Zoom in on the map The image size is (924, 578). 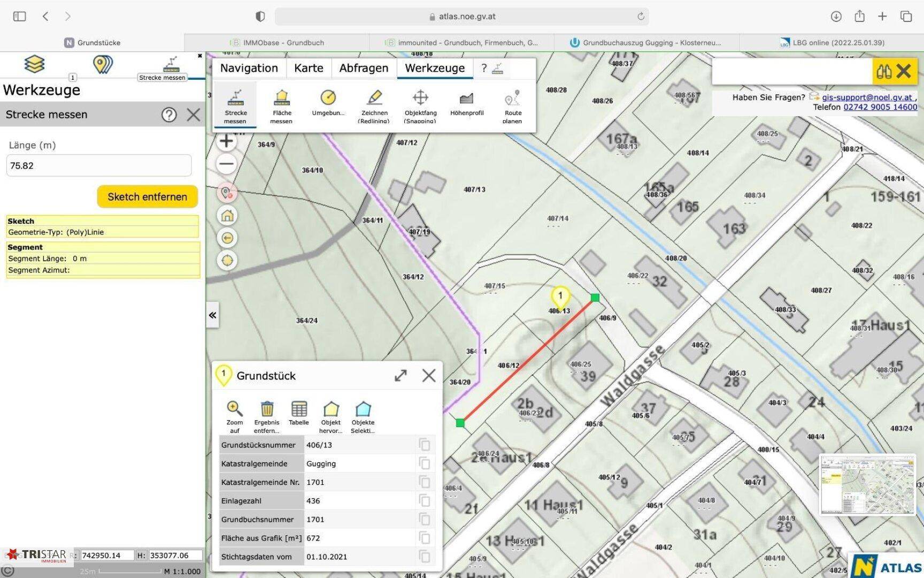point(227,141)
